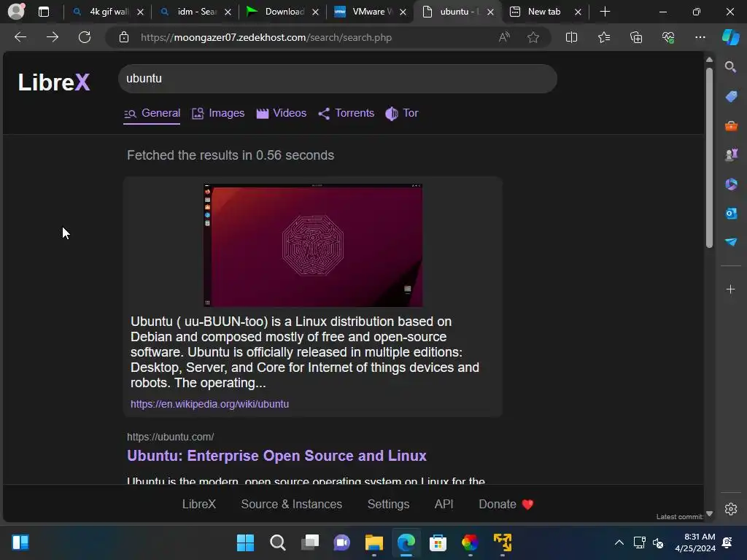Screen dimensions: 747x560
Task: Open the Donate footer link
Action: (x=506, y=505)
